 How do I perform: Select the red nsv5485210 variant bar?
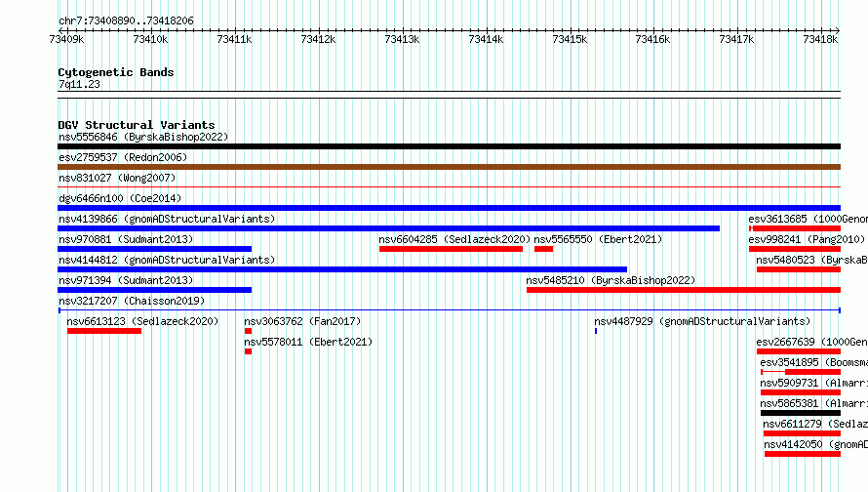(684, 290)
